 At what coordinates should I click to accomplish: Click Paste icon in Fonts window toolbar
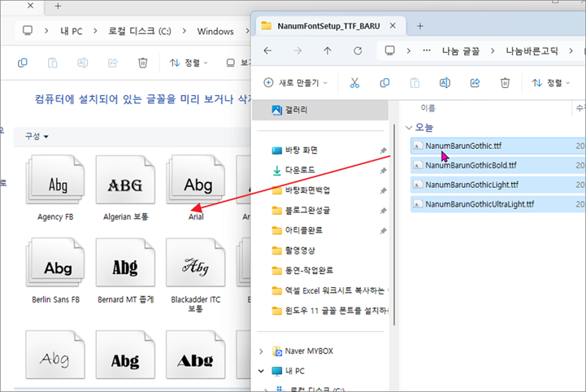click(53, 62)
